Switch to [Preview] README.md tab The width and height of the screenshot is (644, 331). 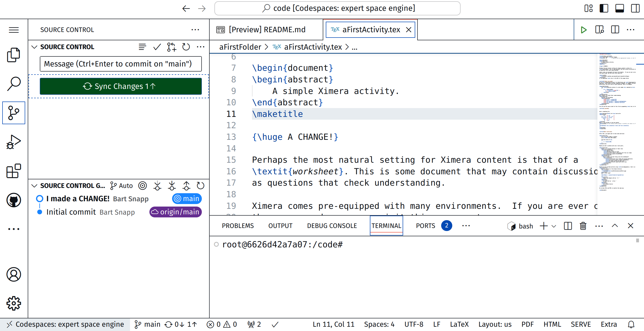click(267, 30)
